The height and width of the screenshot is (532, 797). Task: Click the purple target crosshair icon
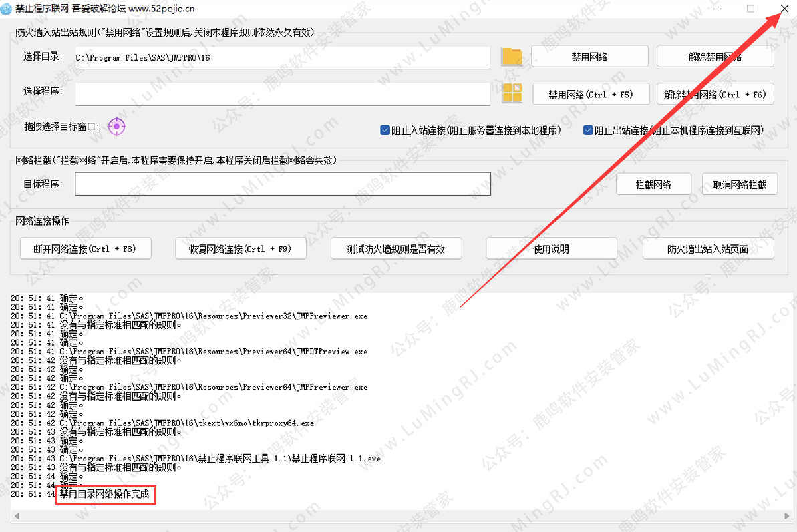coord(117,125)
